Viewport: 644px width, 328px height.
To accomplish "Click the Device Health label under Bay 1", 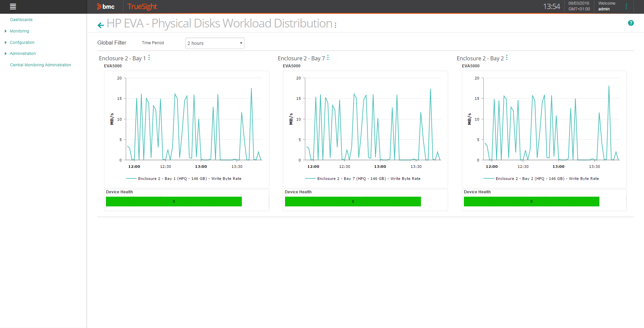I will point(119,192).
